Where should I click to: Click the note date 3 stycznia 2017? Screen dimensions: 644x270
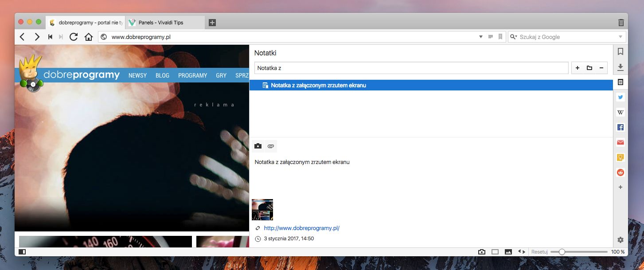(289, 239)
